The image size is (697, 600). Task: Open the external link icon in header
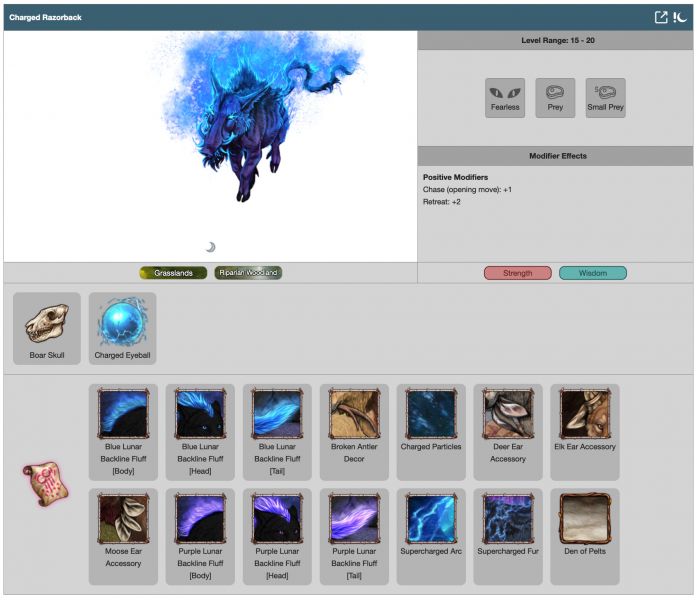(x=661, y=17)
